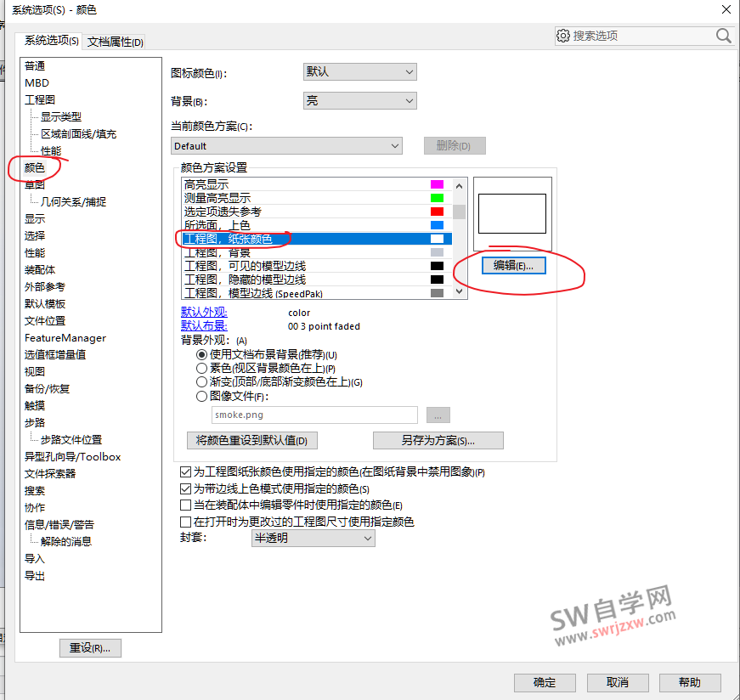Screen dimensions: 740x700
Task: Select solid color background radio option
Action: click(x=201, y=369)
